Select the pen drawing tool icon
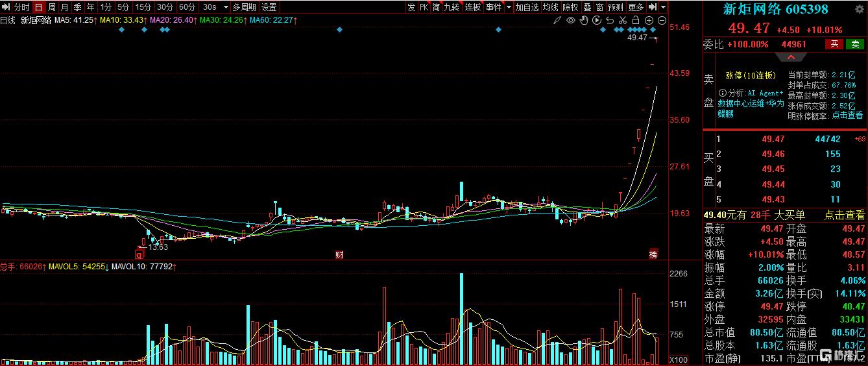The width and height of the screenshot is (868, 366). (557, 20)
